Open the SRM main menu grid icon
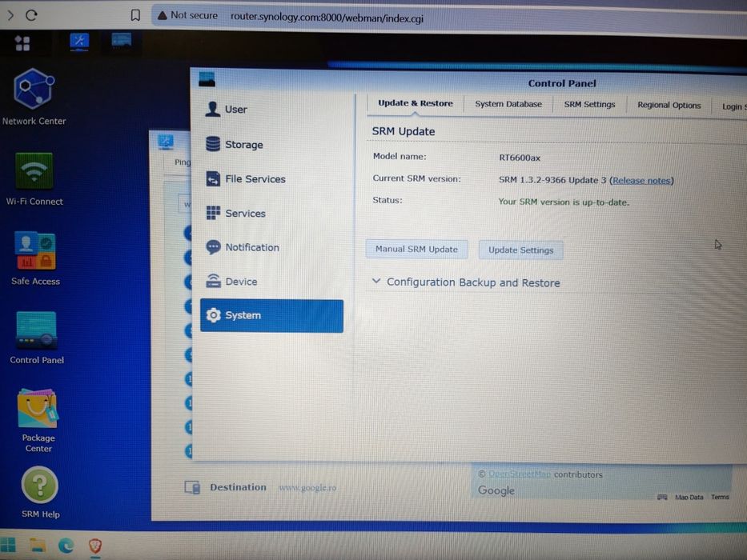 [22, 43]
